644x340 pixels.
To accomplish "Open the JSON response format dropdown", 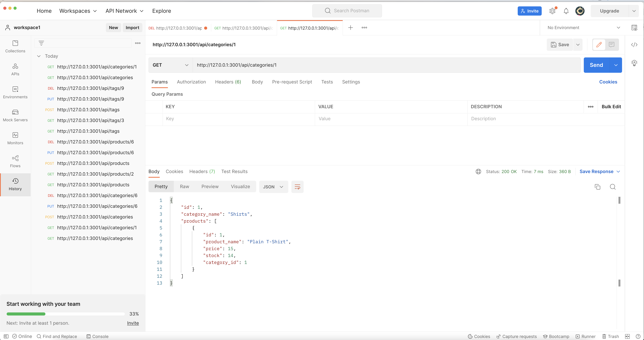I will click(273, 187).
